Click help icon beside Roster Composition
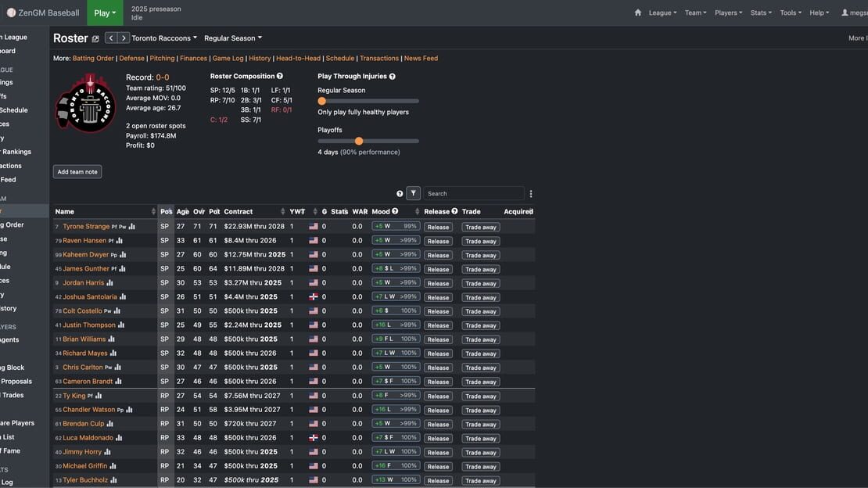 [x=279, y=76]
